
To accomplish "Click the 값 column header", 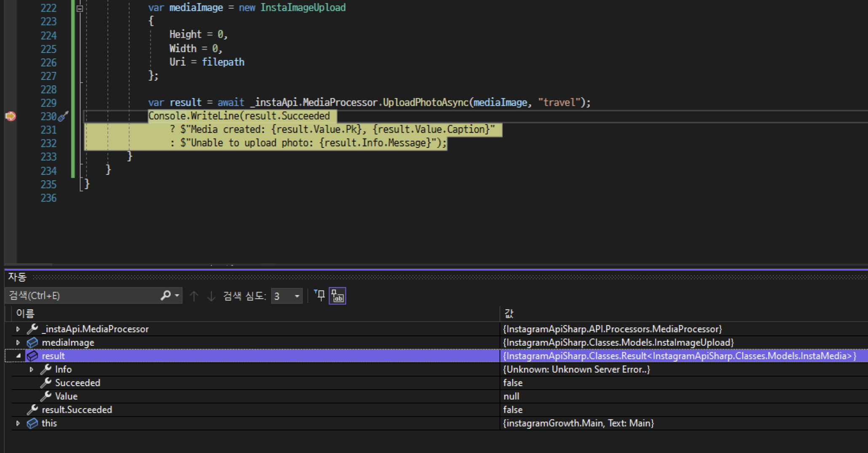I will tap(509, 313).
